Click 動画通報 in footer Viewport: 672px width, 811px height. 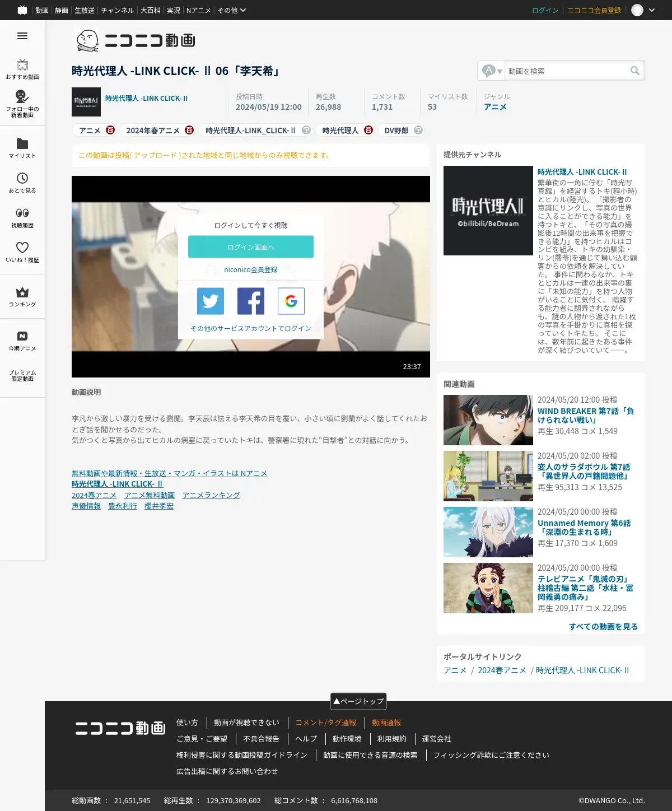click(386, 723)
